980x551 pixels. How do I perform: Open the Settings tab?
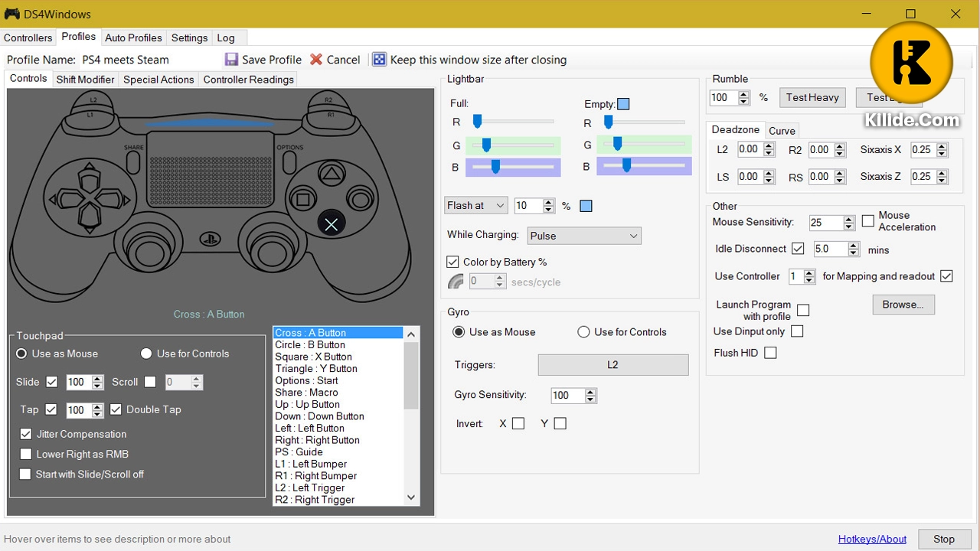tap(189, 37)
